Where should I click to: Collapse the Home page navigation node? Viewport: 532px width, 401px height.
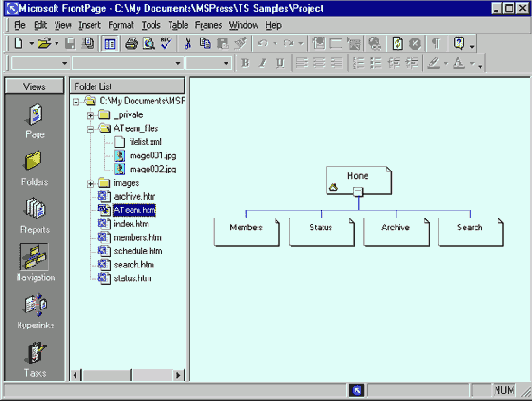coord(358,192)
